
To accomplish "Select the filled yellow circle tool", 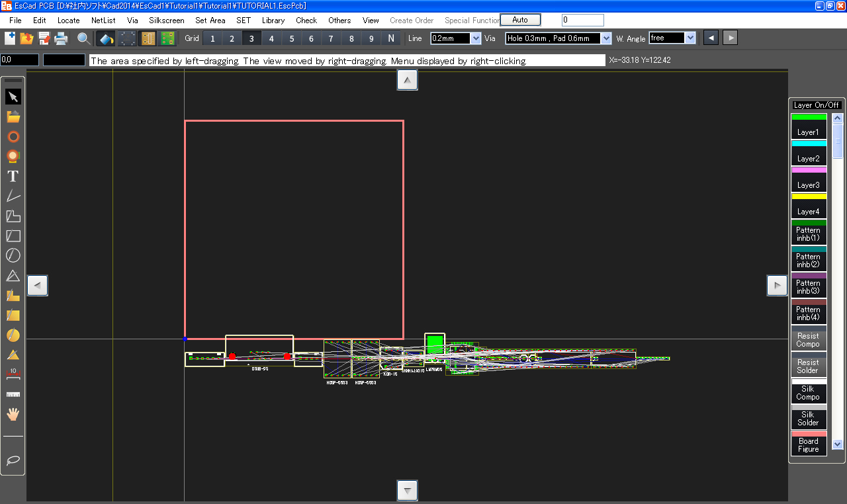I will [13, 335].
